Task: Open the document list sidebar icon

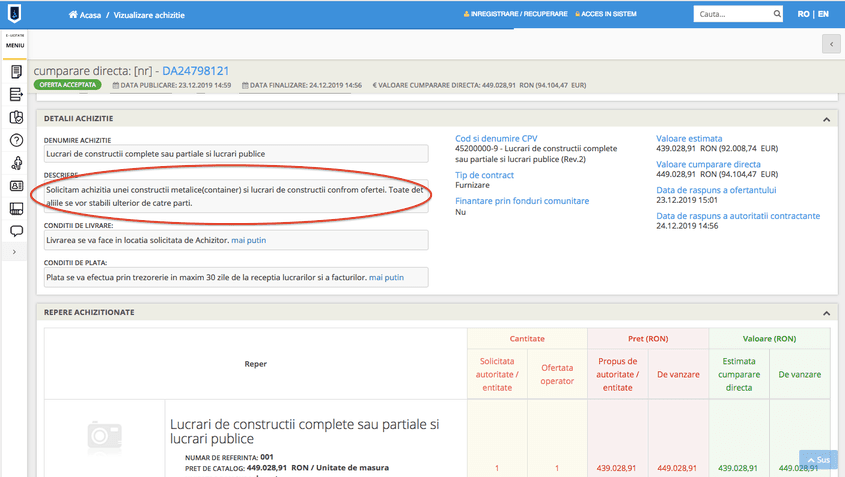Action: (x=15, y=72)
